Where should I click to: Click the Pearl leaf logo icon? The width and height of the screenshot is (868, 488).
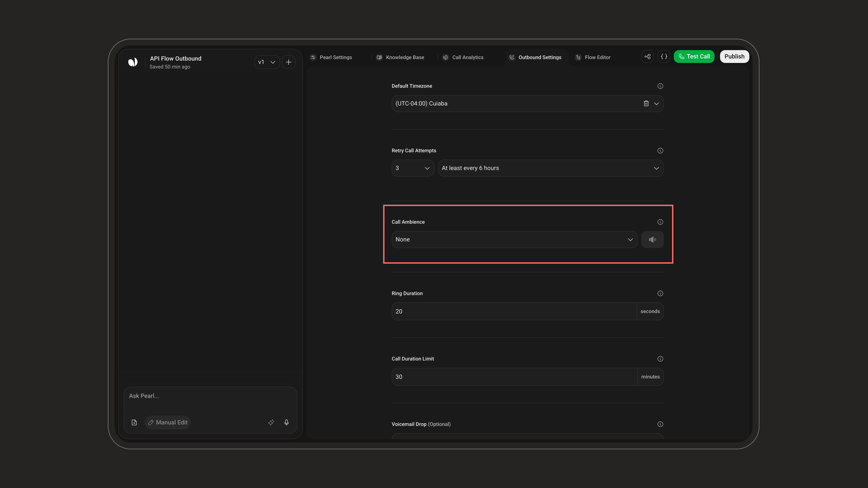tap(133, 62)
